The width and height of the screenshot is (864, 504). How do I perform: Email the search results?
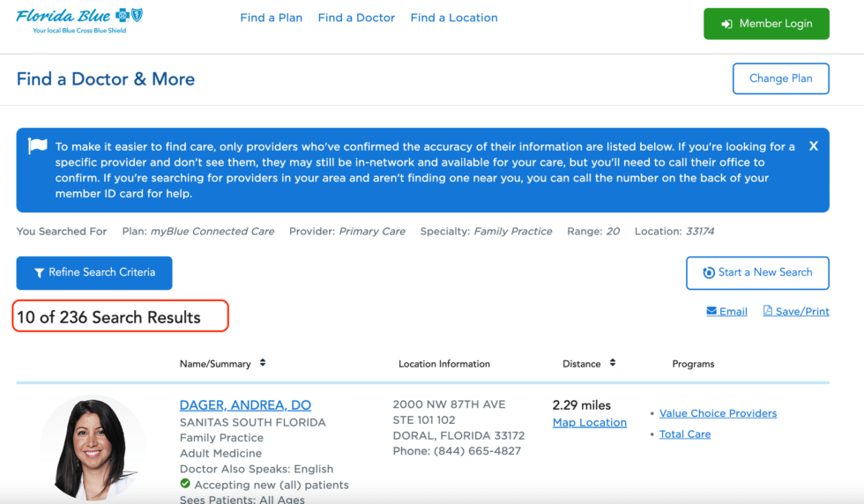(x=726, y=311)
